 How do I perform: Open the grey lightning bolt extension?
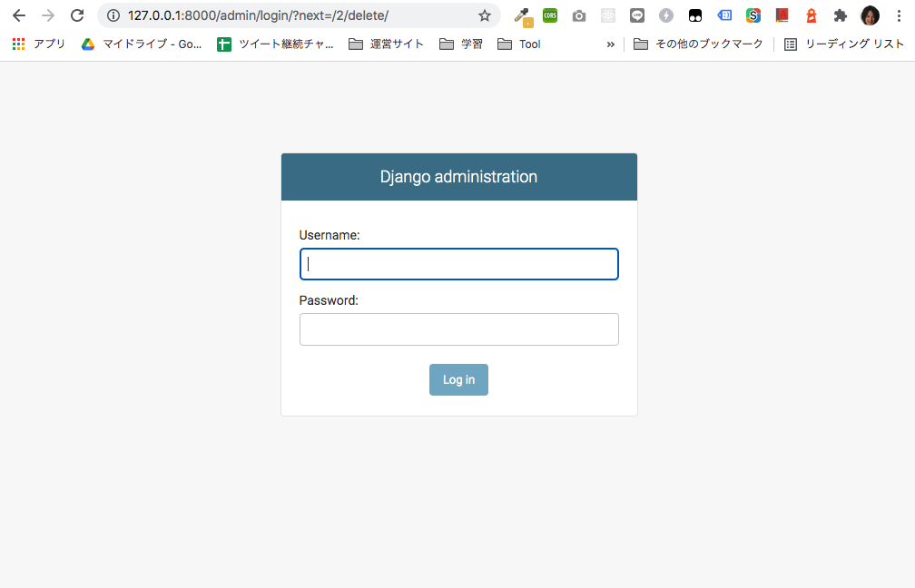point(666,15)
